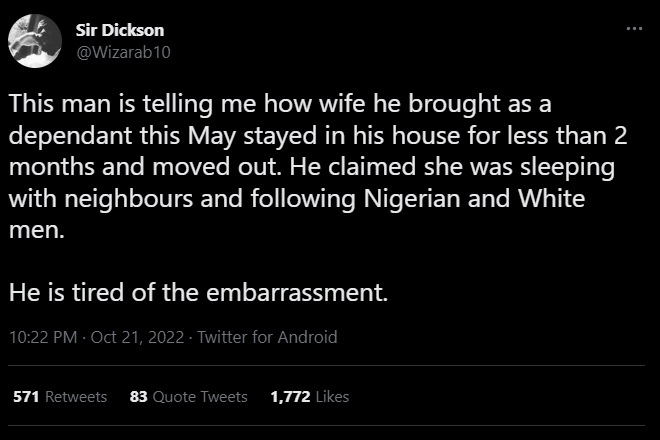Click the 10:22 PM timestamp
The image size is (660, 440).
[x=43, y=337]
